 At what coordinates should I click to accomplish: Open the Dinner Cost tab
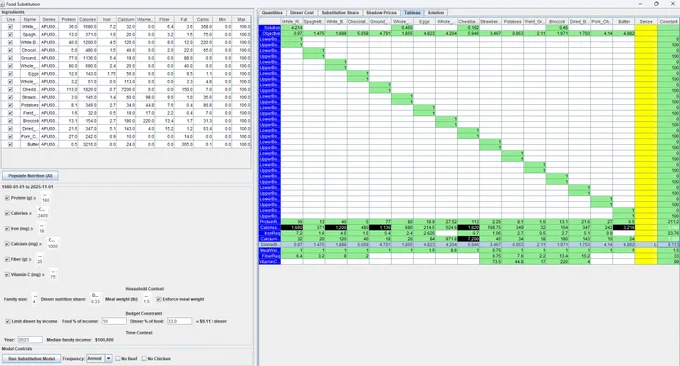point(301,13)
